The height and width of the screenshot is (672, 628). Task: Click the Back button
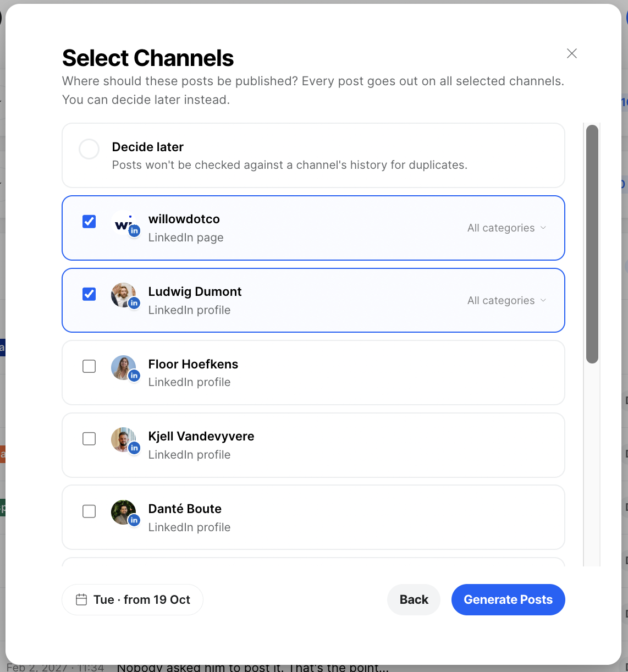point(414,599)
